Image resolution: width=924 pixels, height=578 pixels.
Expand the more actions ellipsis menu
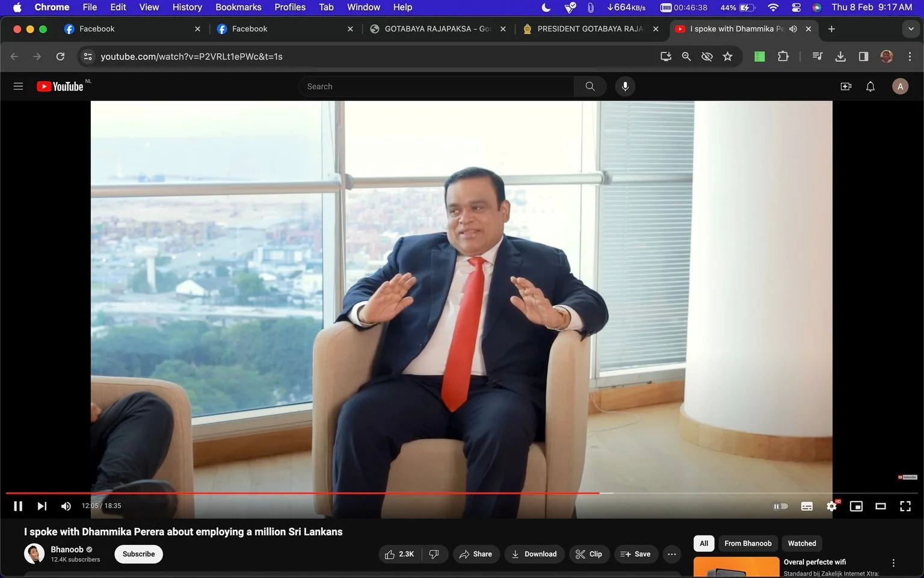(672, 555)
